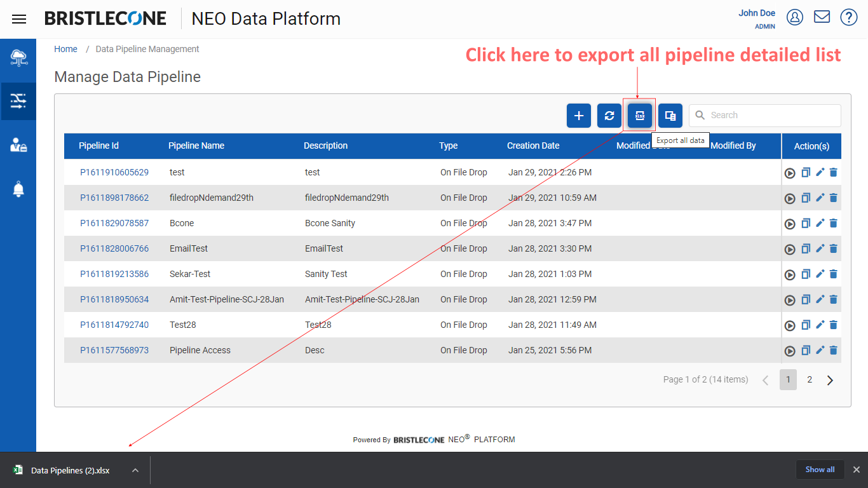This screenshot has width=868, height=488.
Task: Run the Sekar-Test pipeline
Action: click(790, 274)
